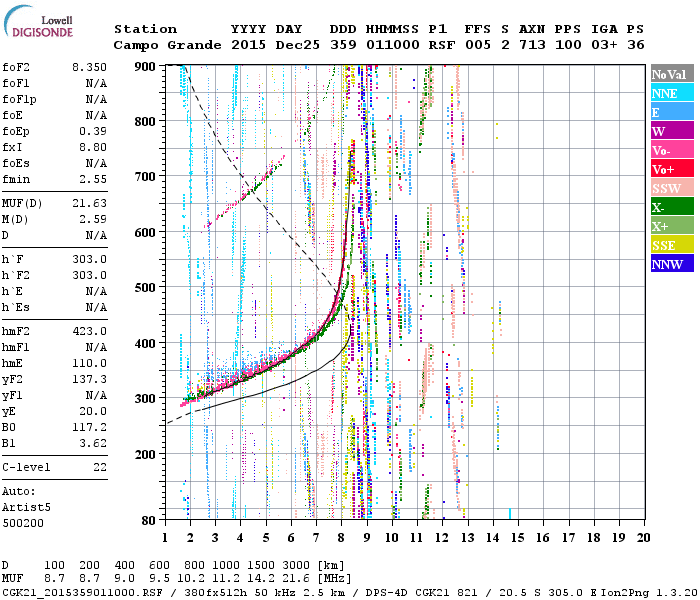Click the B0 value 117.2
The height and width of the screenshot is (600, 700).
pos(89,428)
